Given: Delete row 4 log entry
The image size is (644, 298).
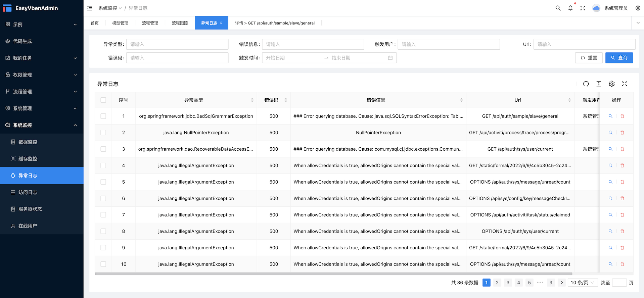Looking at the screenshot, I should coord(622,165).
